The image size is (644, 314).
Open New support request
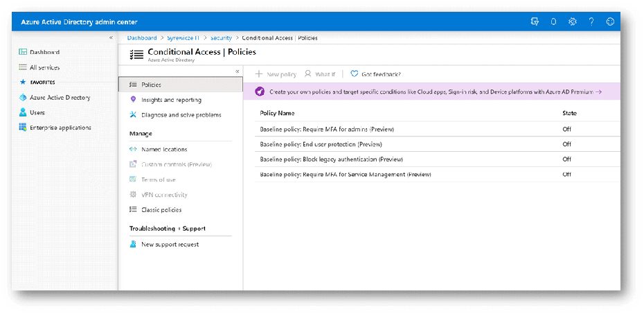point(170,244)
